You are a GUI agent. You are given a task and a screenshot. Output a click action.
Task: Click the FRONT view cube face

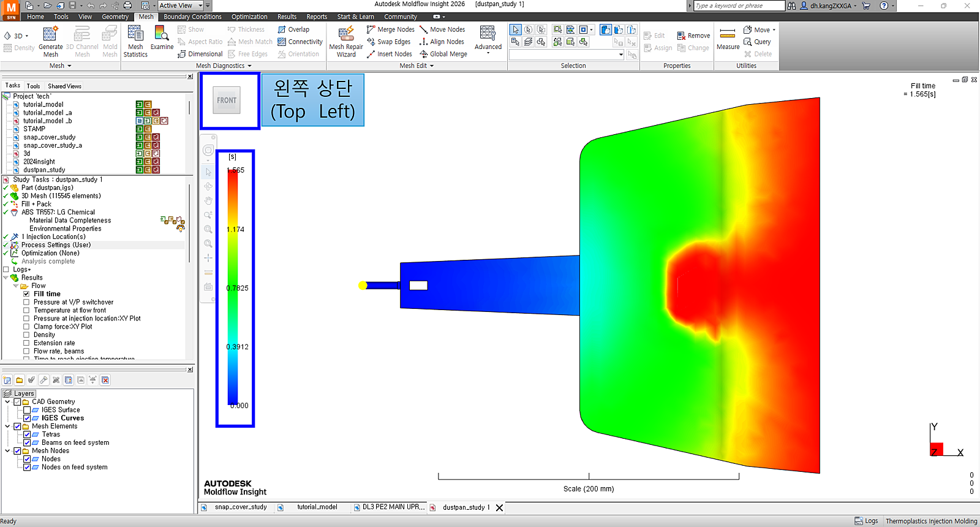227,100
